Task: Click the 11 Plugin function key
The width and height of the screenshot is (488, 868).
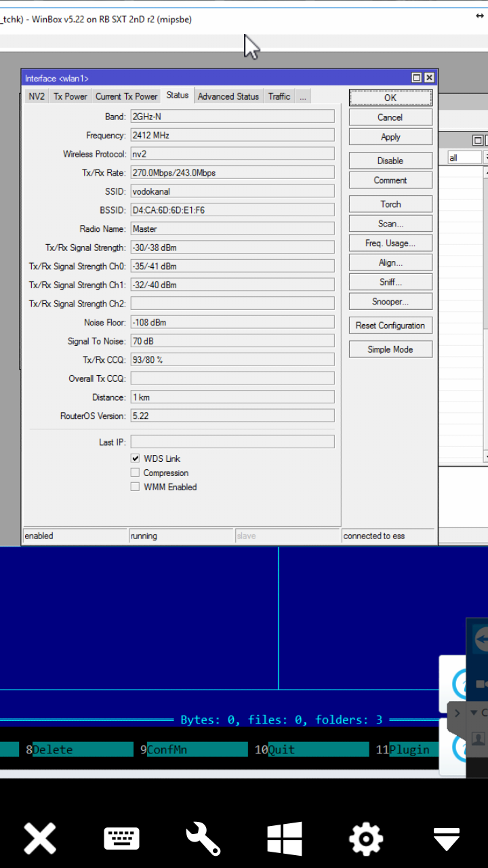Action: [407, 749]
